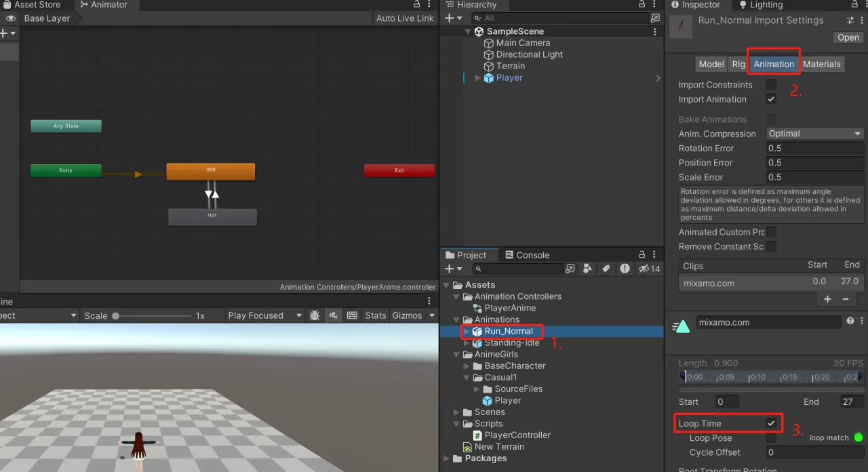This screenshot has height=472, width=868.
Task: Expand Player object in Hierarchy
Action: click(478, 78)
